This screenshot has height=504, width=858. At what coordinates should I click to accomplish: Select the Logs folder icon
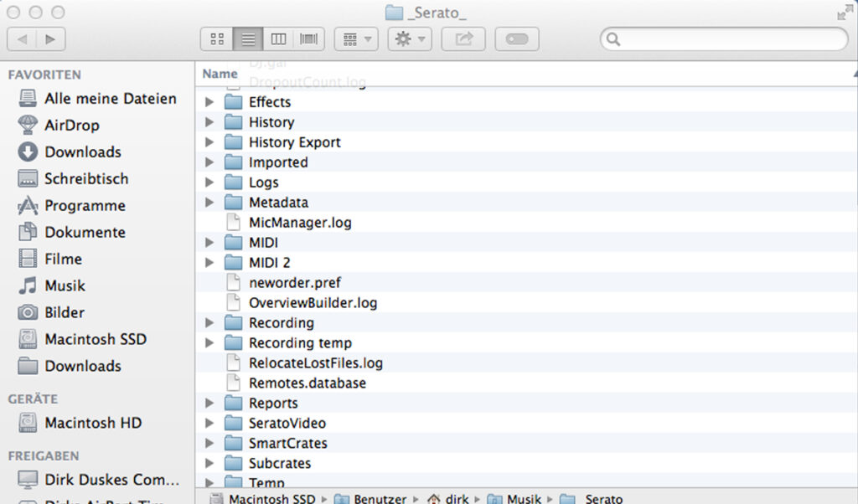tap(233, 183)
